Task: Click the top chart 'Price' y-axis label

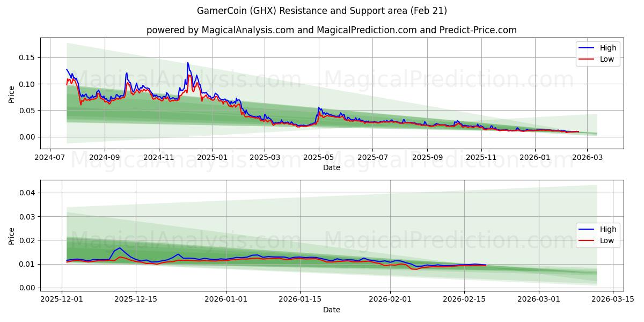Action: (x=12, y=93)
